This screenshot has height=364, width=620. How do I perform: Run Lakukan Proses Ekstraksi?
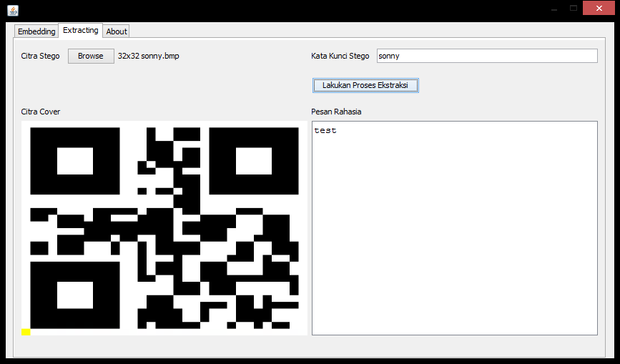365,85
